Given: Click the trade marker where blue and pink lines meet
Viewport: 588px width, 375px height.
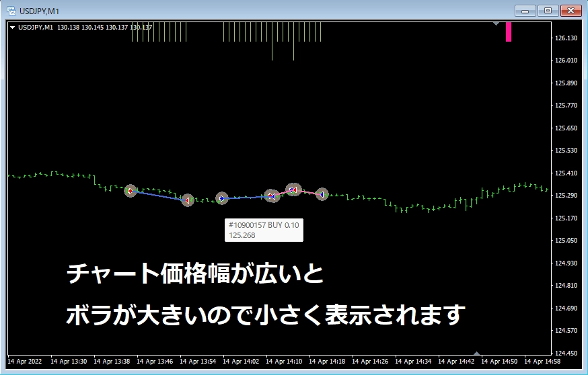Looking at the screenshot, I should point(272,196).
